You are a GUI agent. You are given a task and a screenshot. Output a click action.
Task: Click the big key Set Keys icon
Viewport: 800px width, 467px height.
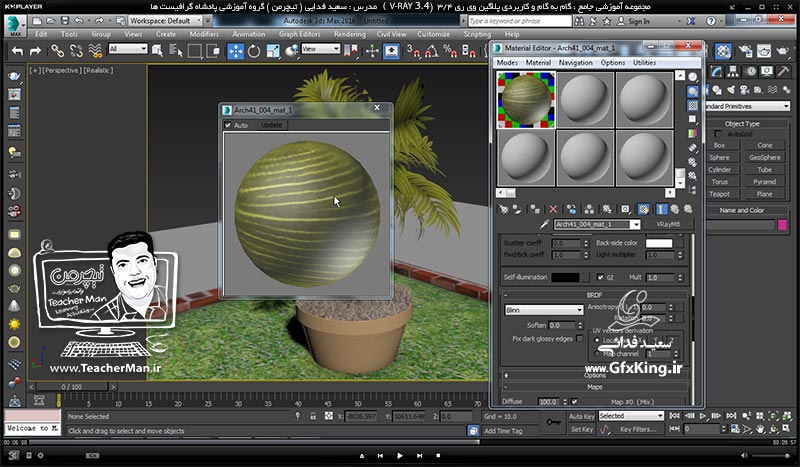click(553, 423)
